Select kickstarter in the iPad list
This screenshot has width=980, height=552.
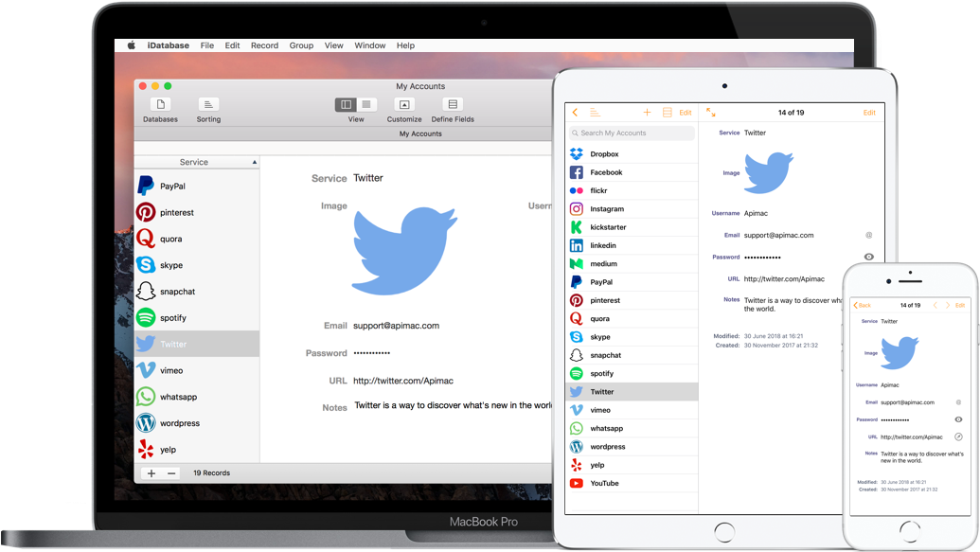pos(632,227)
